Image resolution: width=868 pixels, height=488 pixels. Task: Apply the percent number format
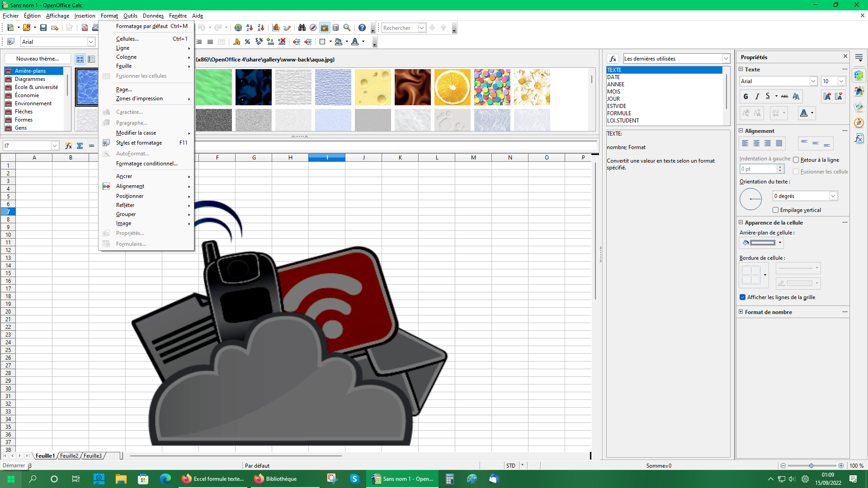coord(247,42)
